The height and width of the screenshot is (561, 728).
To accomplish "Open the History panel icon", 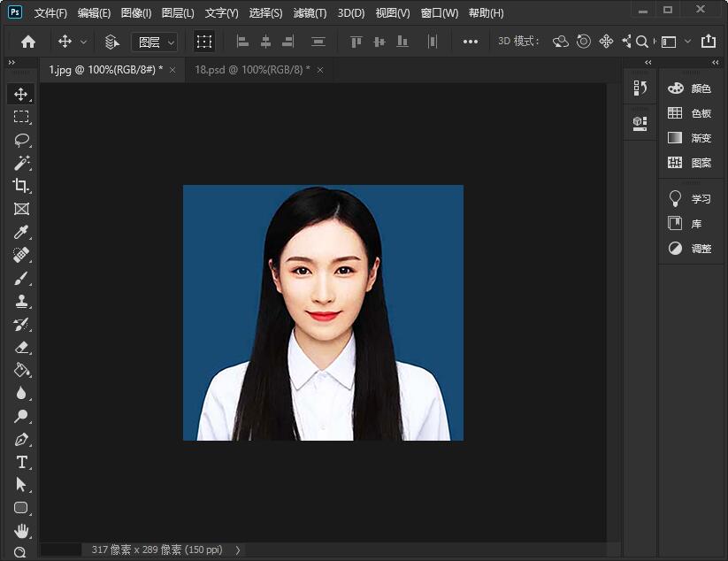I will point(640,88).
